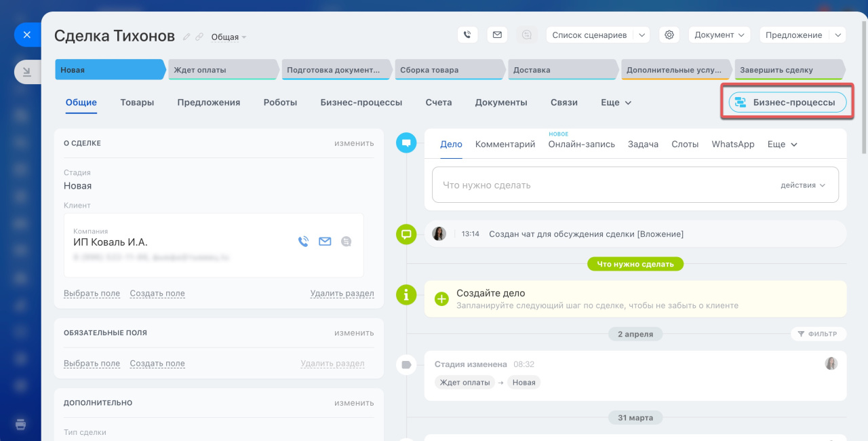The height and width of the screenshot is (441, 868).
Task: Click the blue activity icon on the timeline
Action: tap(406, 142)
